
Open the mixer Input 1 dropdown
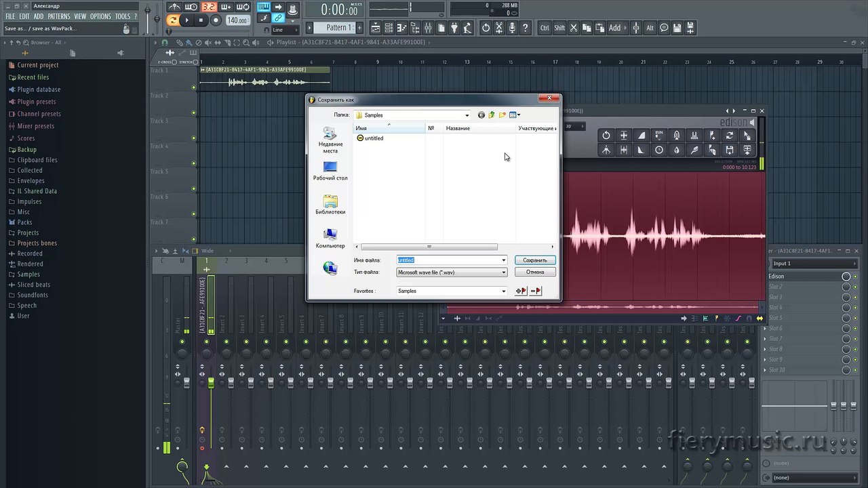pyautogui.click(x=814, y=264)
